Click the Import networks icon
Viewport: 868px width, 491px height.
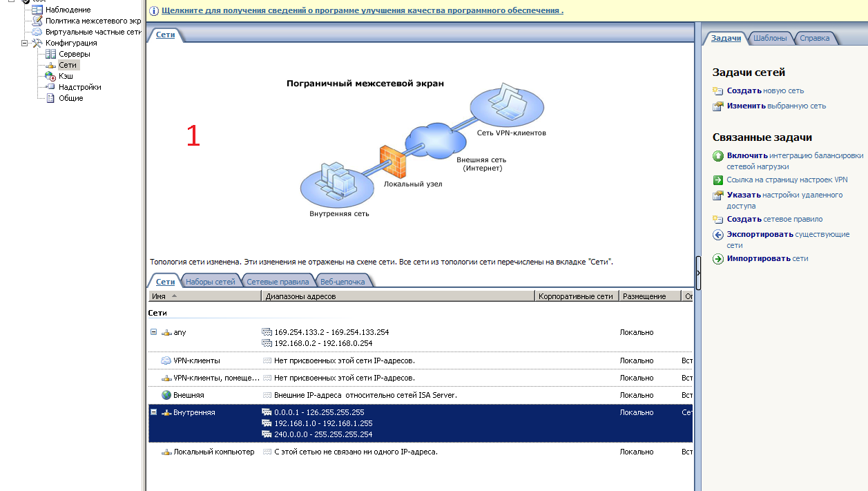tap(718, 259)
